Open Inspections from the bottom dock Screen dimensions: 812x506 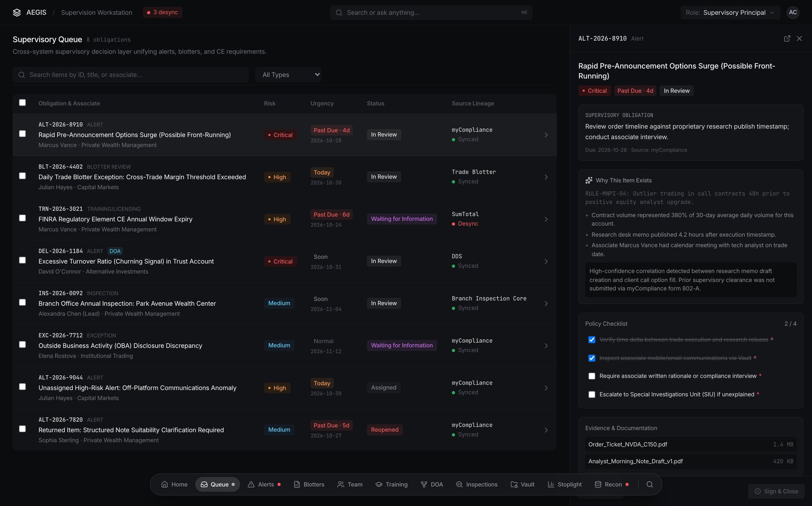(477, 484)
